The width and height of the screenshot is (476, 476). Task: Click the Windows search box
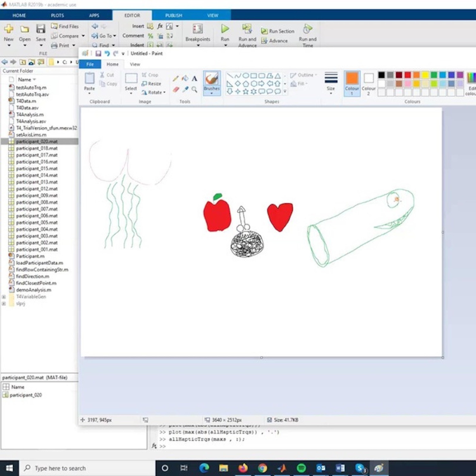[x=87, y=468]
